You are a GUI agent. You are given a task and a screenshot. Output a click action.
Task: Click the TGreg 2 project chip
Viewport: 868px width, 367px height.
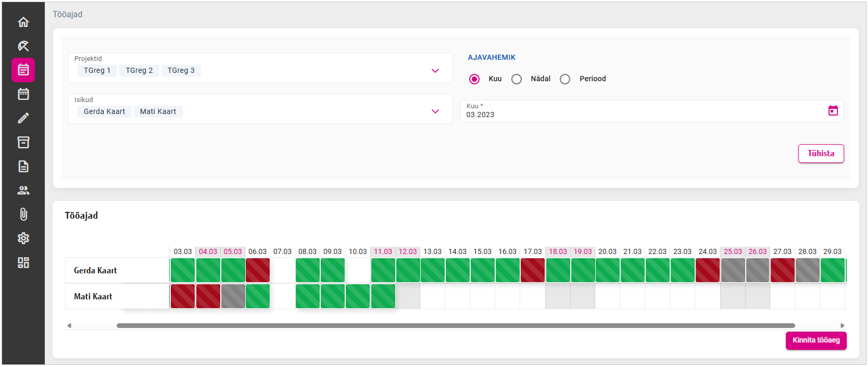tap(139, 71)
